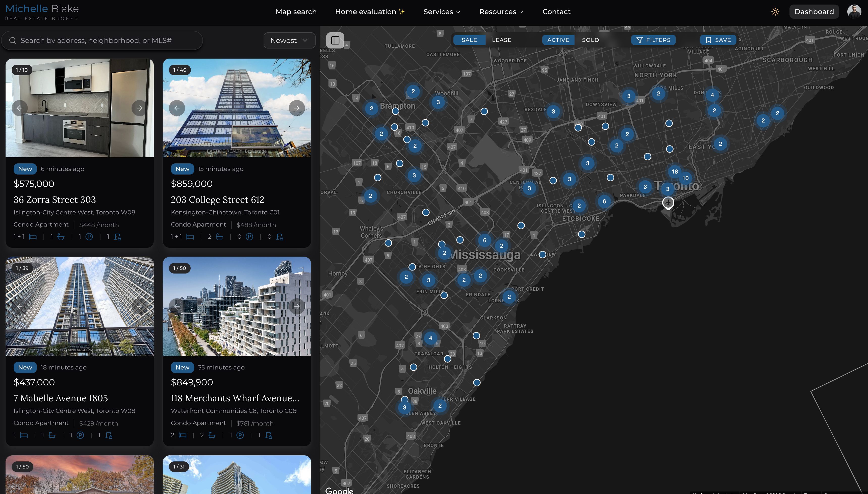This screenshot has height=494, width=868.
Task: Expand the Resources menu
Action: 501,12
